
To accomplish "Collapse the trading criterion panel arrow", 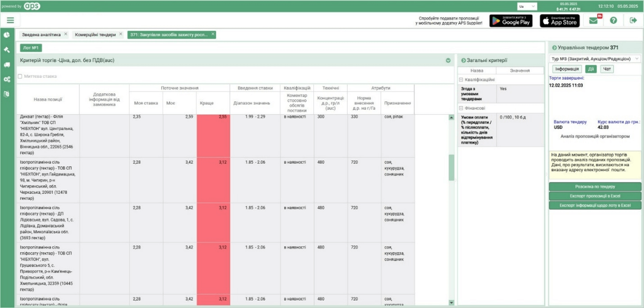I will pos(448,61).
